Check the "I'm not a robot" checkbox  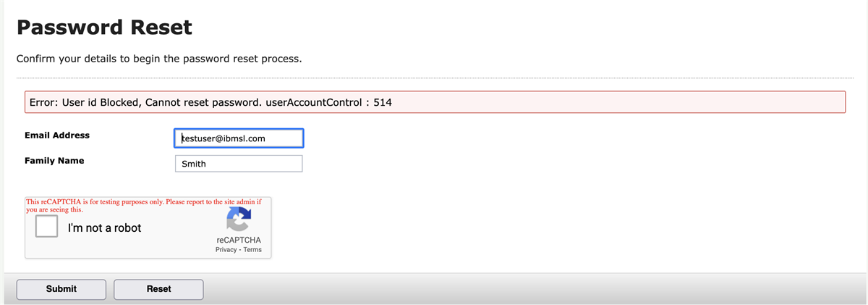[47, 227]
